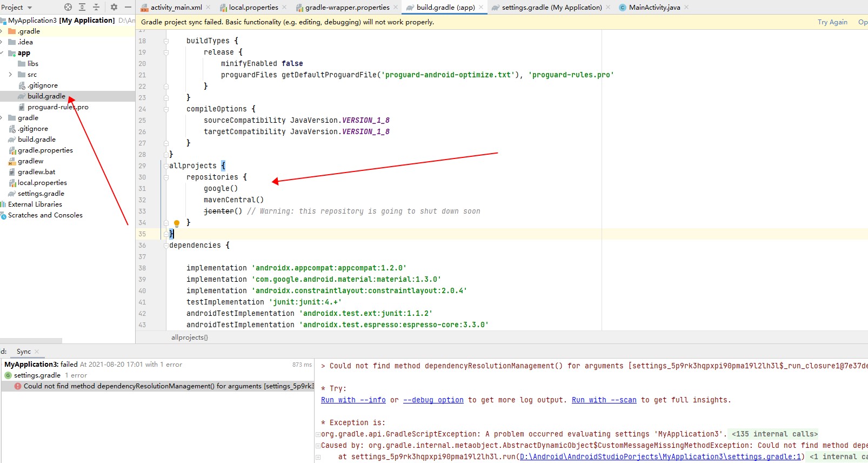Select proguard-rules.pro file
Screen dimensions: 868x463
pos(57,107)
